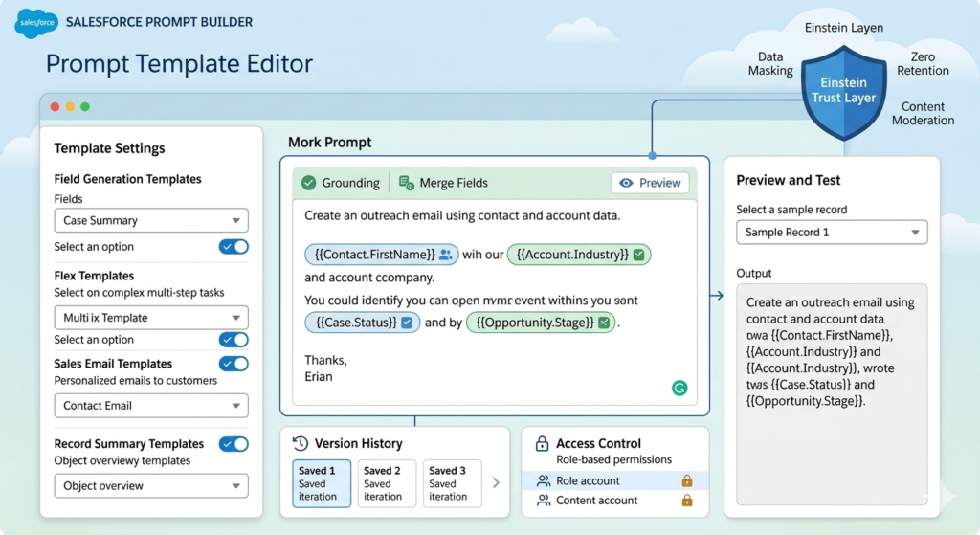The height and width of the screenshot is (535, 980).
Task: Switch to the Merge Fields tab
Action: click(444, 183)
